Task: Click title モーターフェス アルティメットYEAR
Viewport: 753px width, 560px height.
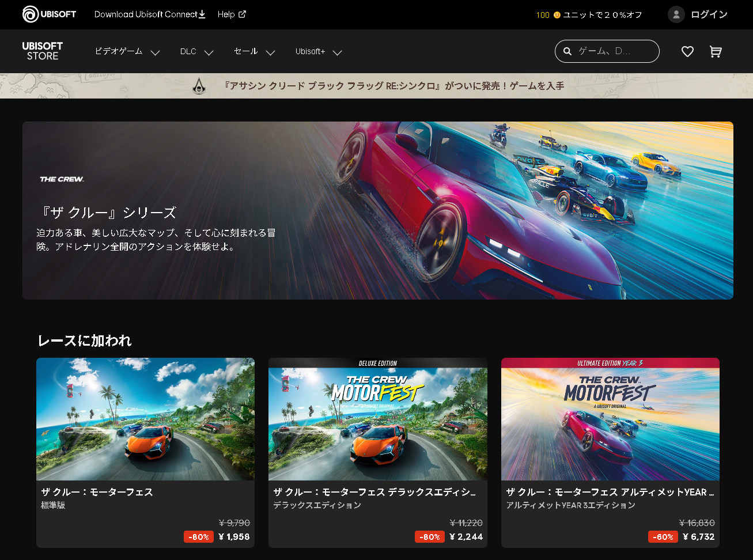Action: 610,492
